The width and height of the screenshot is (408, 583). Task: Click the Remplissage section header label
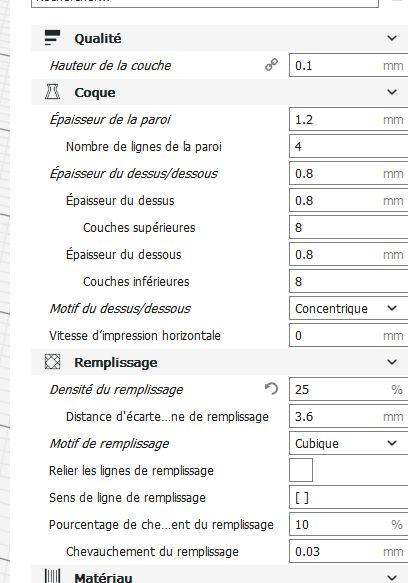pyautogui.click(x=116, y=363)
